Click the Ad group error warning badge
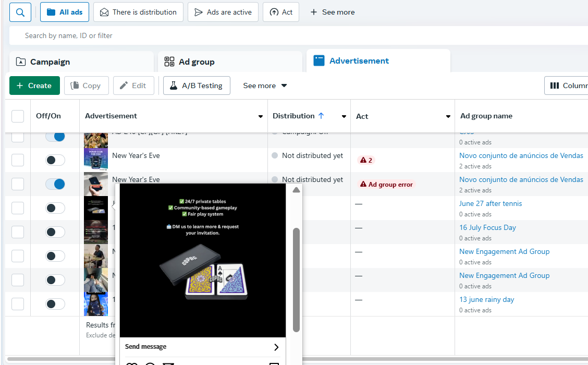The height and width of the screenshot is (365, 588). click(386, 184)
